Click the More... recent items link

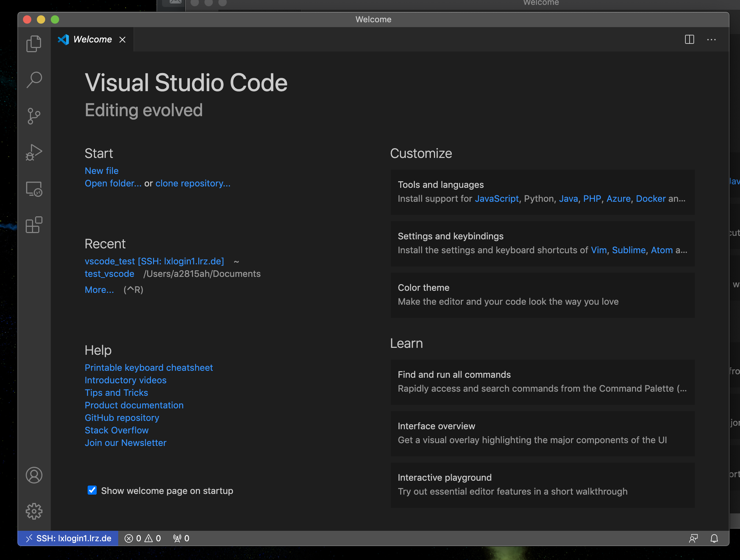click(99, 290)
